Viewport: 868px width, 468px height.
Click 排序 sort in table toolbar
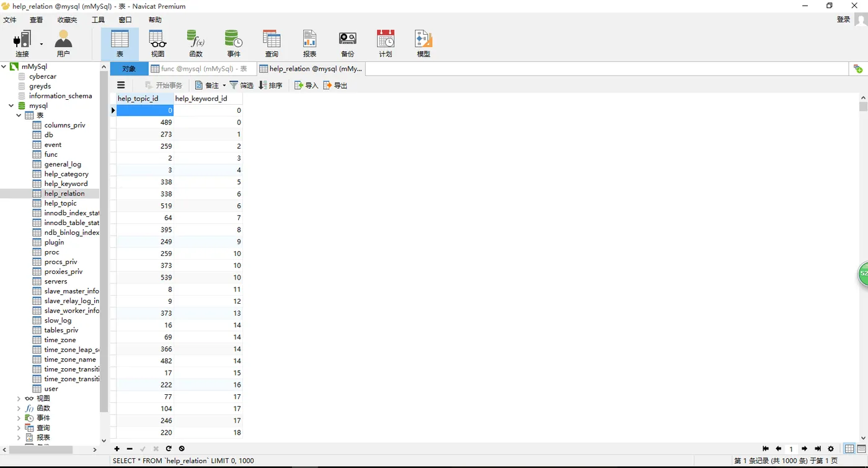tap(270, 86)
